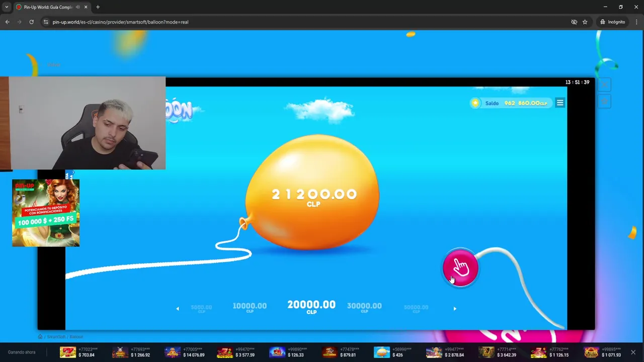644x362 pixels.
Task: Click the Balloon breadcrumb
Action: click(x=76, y=336)
